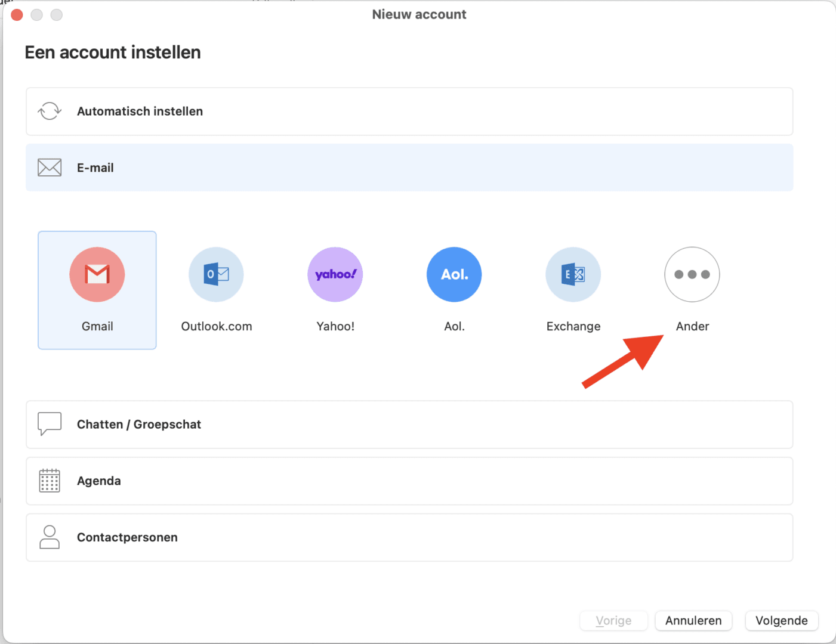836x644 pixels.
Task: Open the Chatten / Groepschat setup
Action: 409,424
